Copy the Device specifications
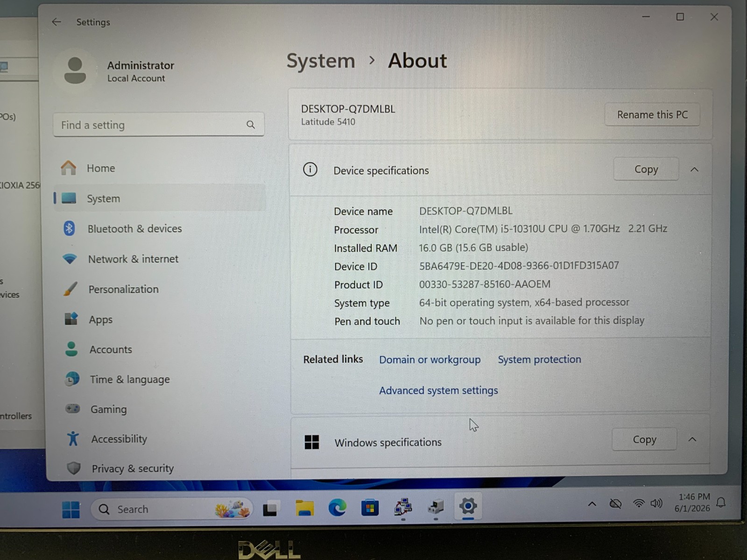The image size is (747, 560). tap(646, 169)
